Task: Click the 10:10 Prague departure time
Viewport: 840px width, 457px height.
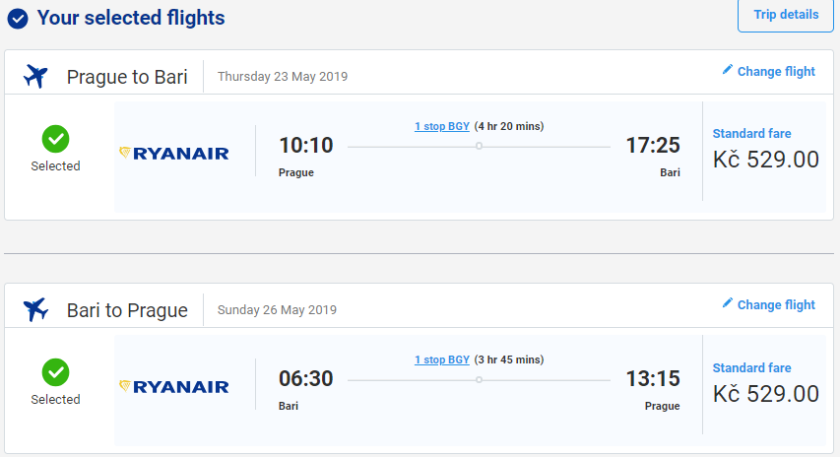Action: (x=306, y=146)
